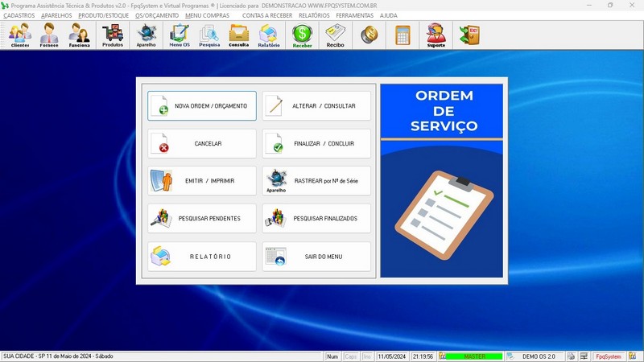Click the network computer icon in status bar

coord(584,356)
